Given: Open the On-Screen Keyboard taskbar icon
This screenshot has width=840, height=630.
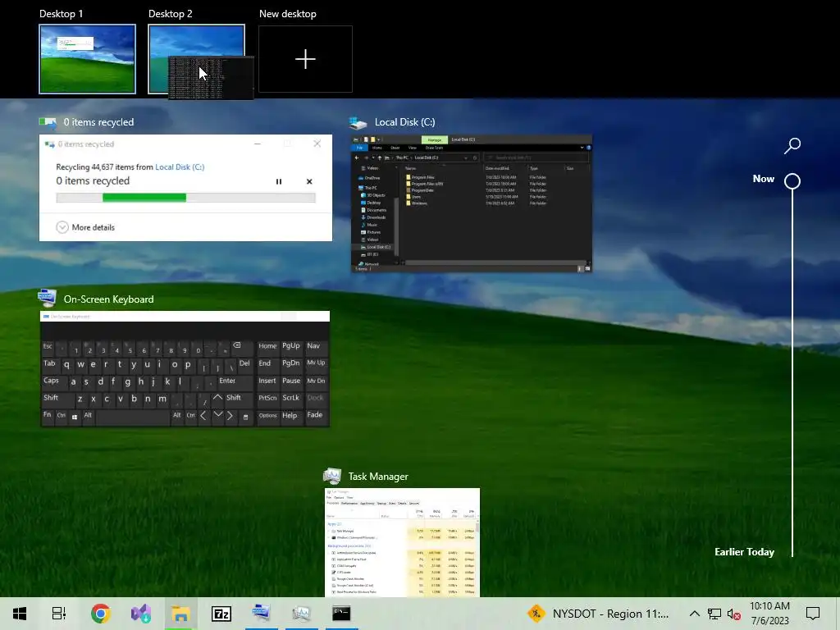Looking at the screenshot, I should click(262, 613).
